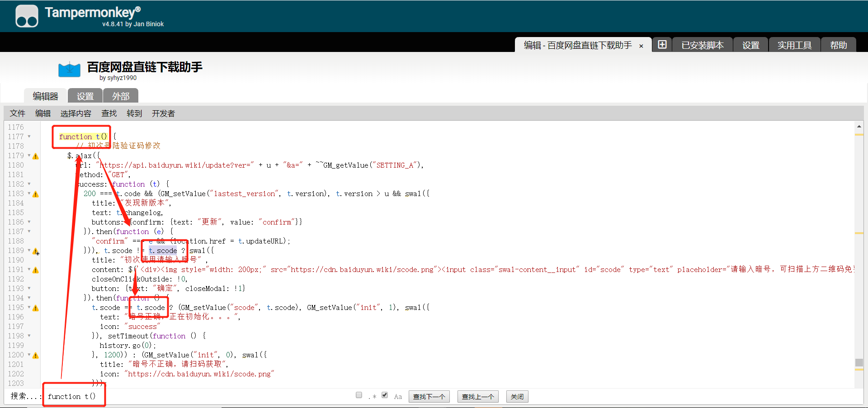The width and height of the screenshot is (868, 408).
Task: Click the editor scrollbar up arrow
Action: click(x=859, y=127)
